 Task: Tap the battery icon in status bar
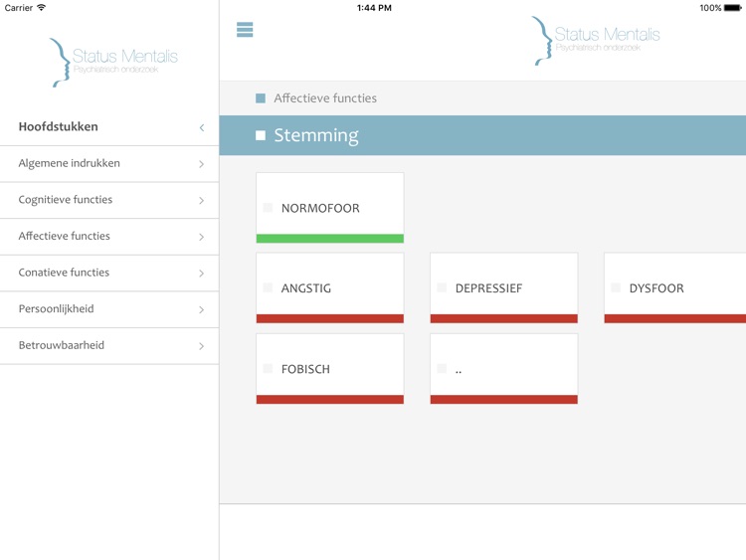pyautogui.click(x=734, y=8)
